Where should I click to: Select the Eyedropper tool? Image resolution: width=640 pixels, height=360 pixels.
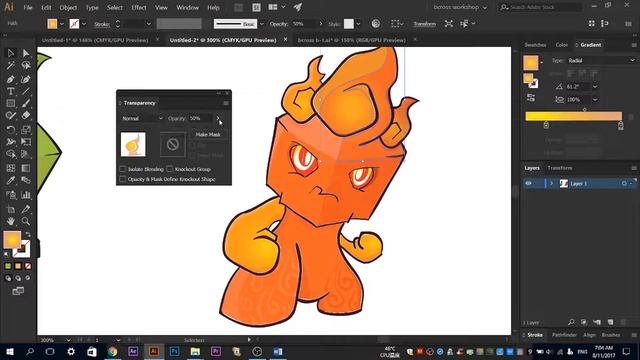pyautogui.click(x=11, y=180)
